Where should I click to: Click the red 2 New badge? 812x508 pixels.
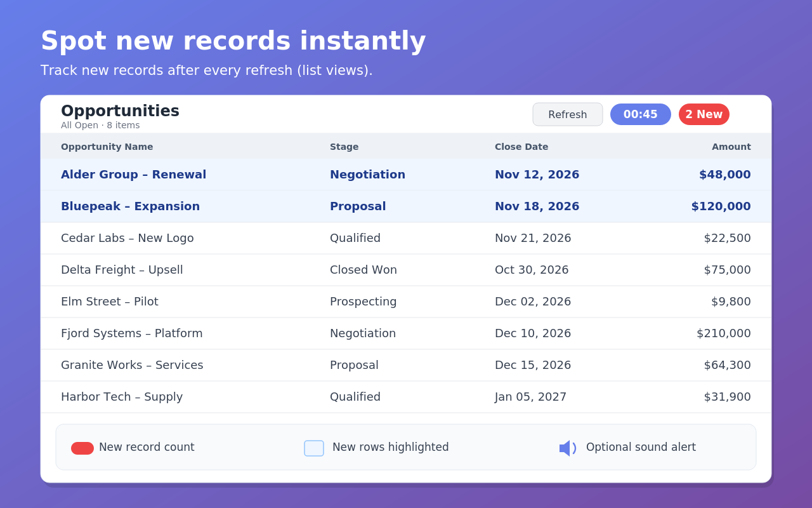click(x=704, y=114)
